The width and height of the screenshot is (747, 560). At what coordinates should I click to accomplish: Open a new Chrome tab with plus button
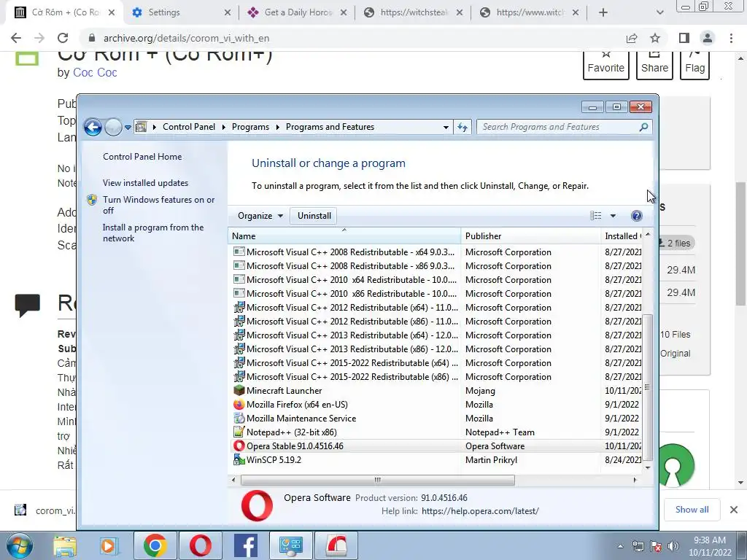click(x=603, y=12)
